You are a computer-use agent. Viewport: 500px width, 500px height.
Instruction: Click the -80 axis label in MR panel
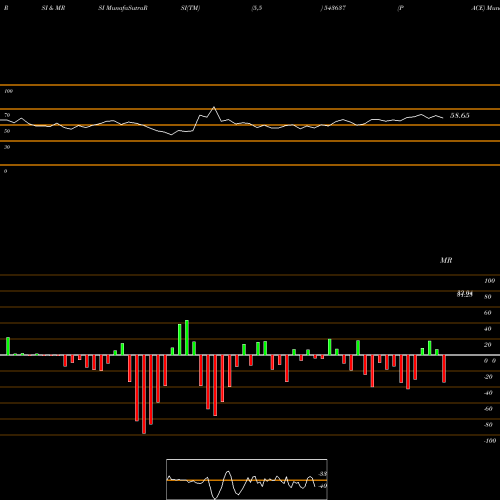click(488, 425)
